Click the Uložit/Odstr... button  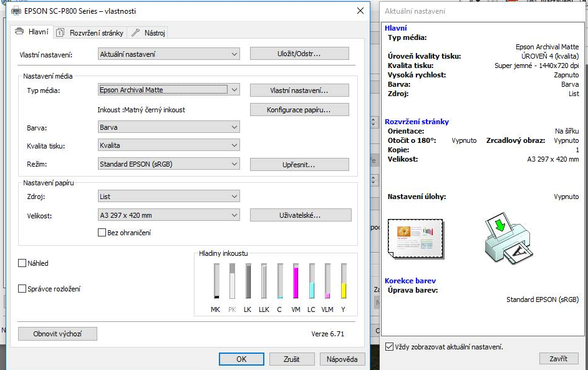(299, 54)
